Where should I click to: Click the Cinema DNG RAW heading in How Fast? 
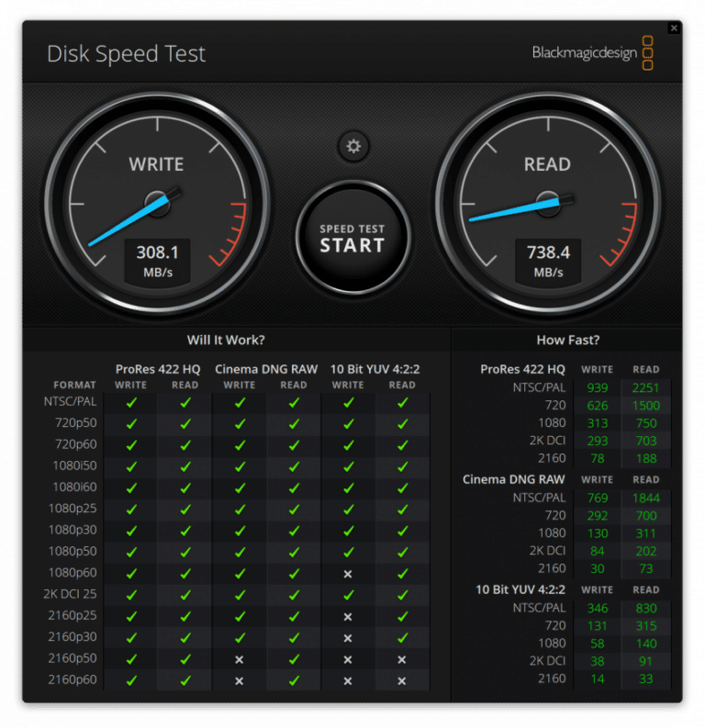click(x=514, y=479)
